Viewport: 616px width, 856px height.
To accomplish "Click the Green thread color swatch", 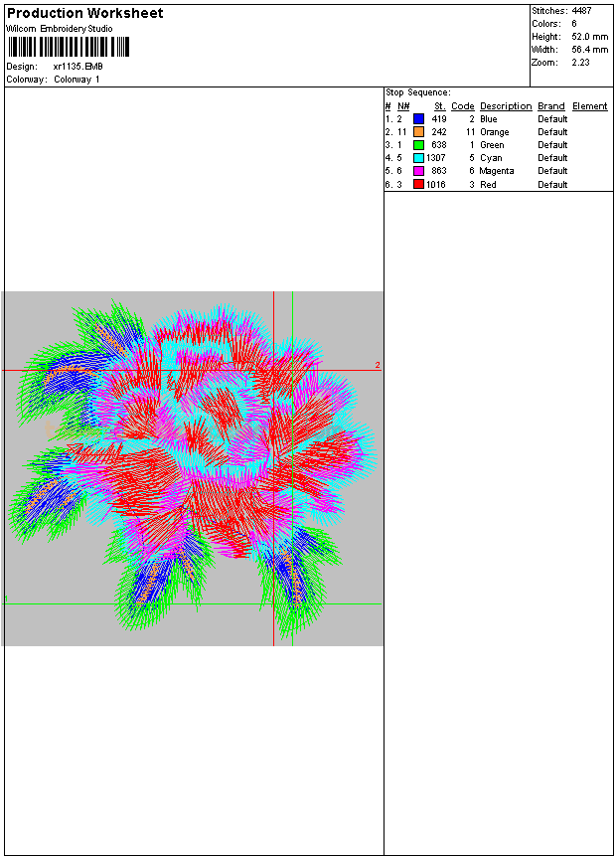I will [418, 145].
